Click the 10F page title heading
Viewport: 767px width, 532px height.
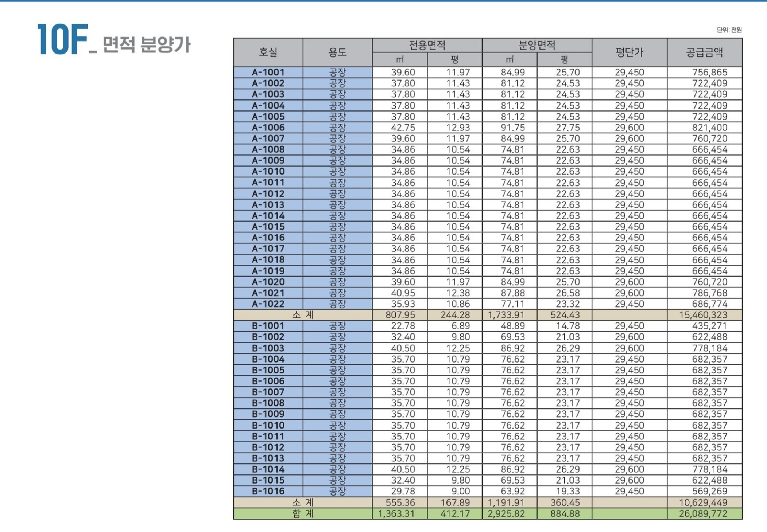pos(114,41)
